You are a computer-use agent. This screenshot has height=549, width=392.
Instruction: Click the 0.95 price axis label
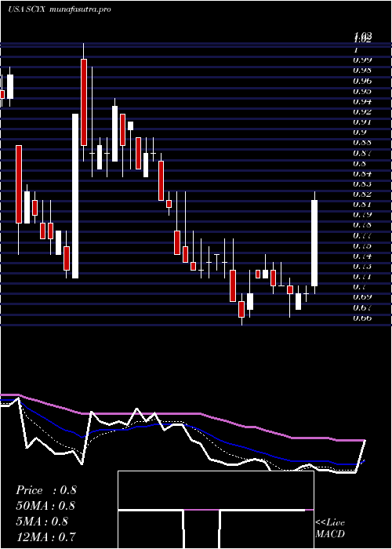[362, 91]
